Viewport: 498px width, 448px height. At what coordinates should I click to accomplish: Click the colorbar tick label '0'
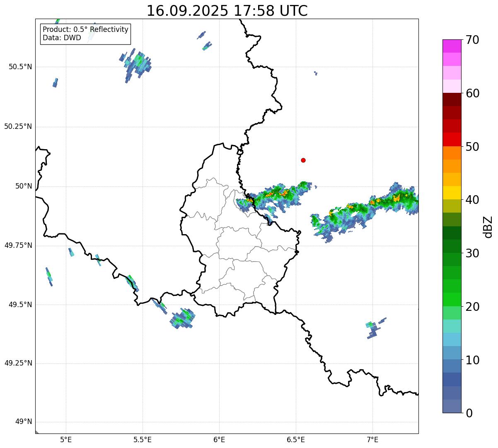click(469, 413)
